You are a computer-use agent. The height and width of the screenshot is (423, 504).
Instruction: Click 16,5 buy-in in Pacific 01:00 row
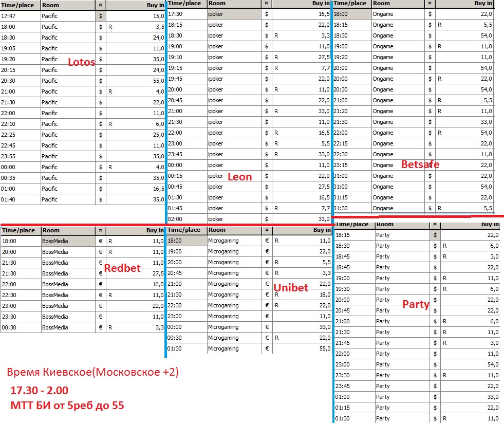pos(136,189)
